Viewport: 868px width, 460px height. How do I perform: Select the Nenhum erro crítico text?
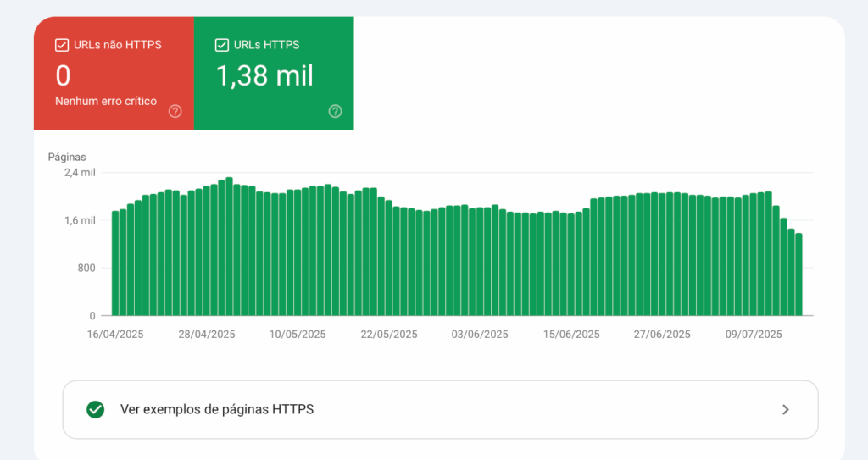106,101
